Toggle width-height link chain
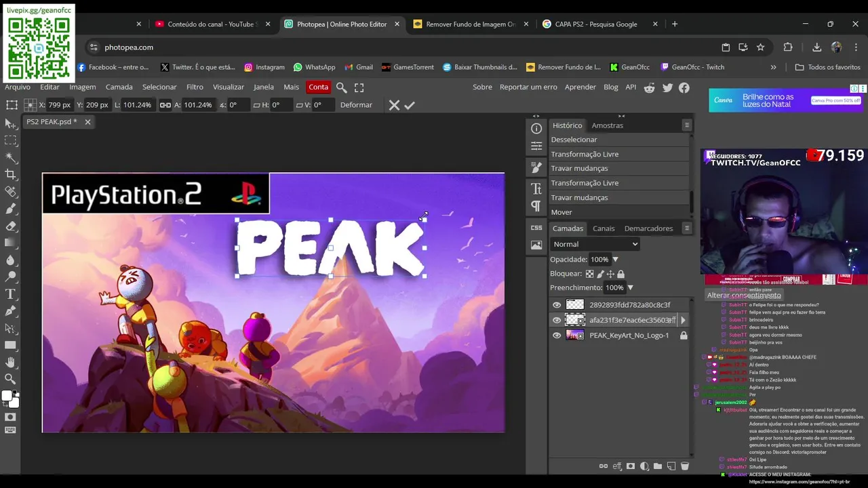The width and height of the screenshot is (868, 488). (165, 105)
